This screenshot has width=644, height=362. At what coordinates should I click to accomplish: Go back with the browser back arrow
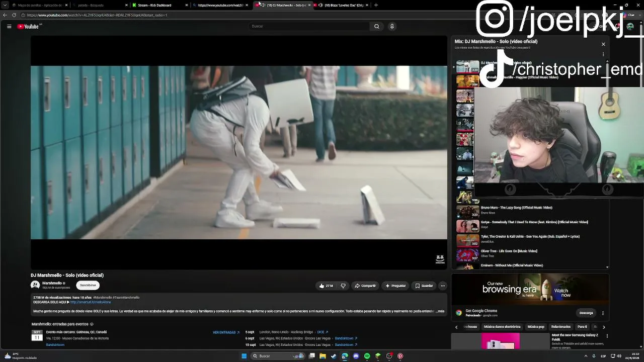(5, 15)
